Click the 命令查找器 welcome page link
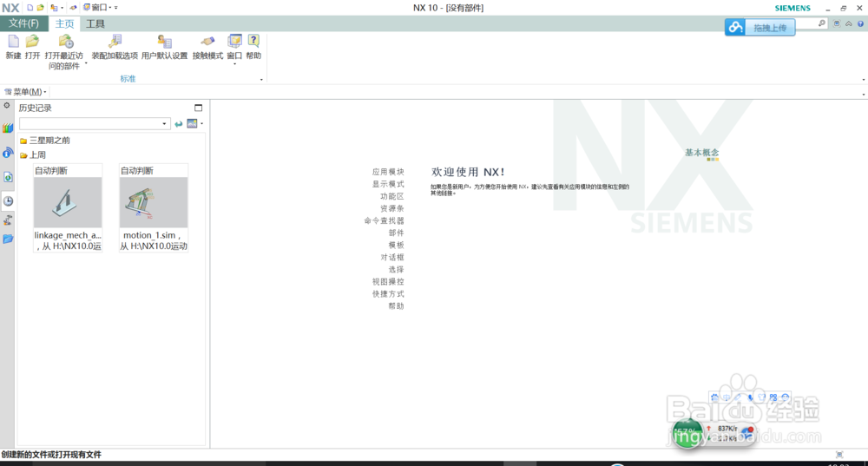868x466 pixels. pyautogui.click(x=385, y=220)
